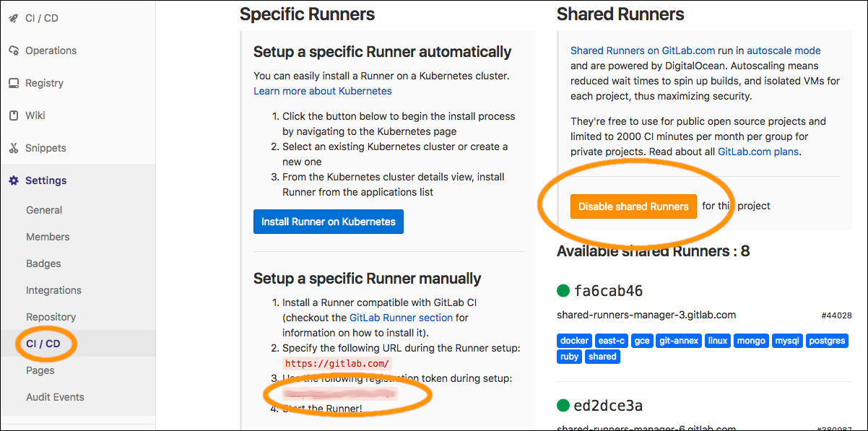This screenshot has height=431, width=868.
Task: Click the east-c tag
Action: click(x=612, y=341)
